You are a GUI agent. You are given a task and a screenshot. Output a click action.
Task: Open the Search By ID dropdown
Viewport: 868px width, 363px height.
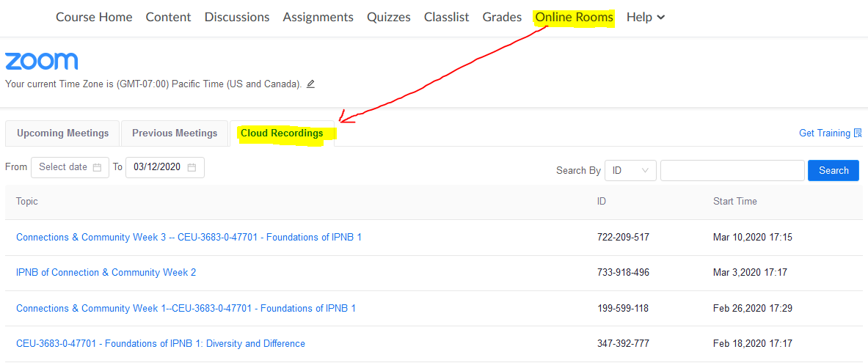click(630, 170)
